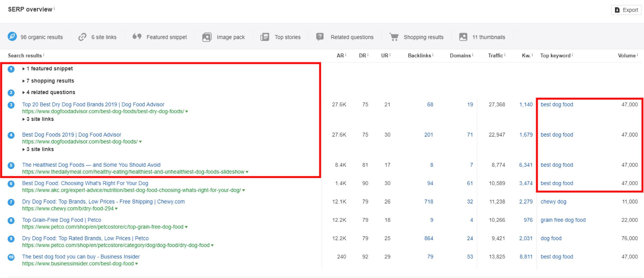Viewport: 644px width, 278px height.
Task: Open dropdown arrow after businessinsider.com URL
Action: point(137,264)
